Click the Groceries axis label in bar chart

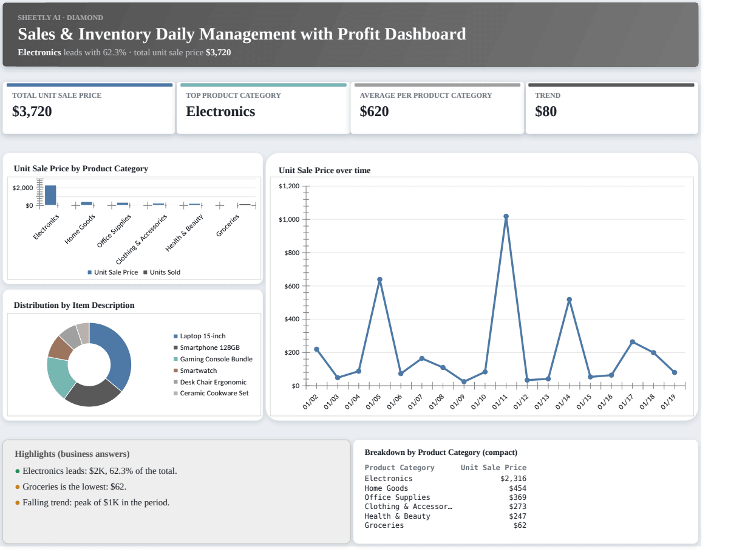228,225
